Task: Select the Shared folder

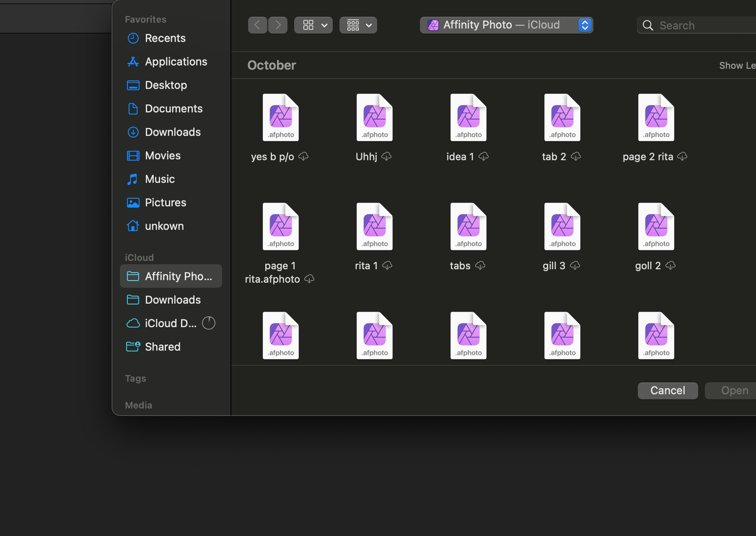Action: (x=171, y=347)
